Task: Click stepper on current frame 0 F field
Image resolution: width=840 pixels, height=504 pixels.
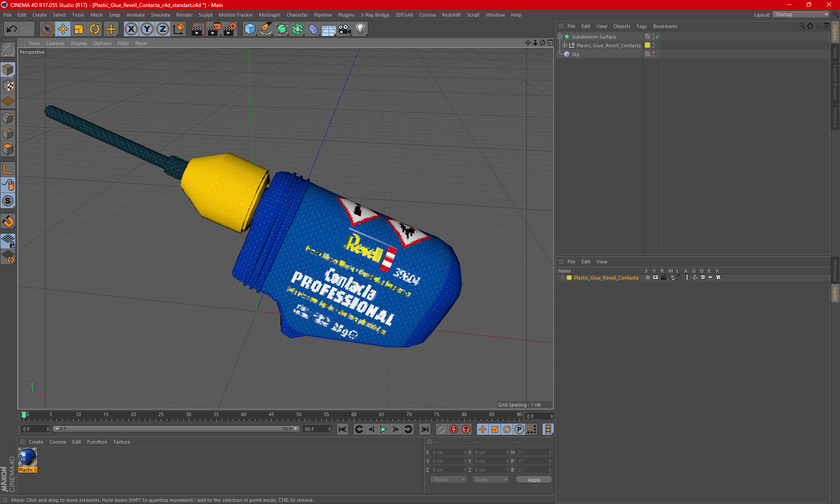Action: 552,416
